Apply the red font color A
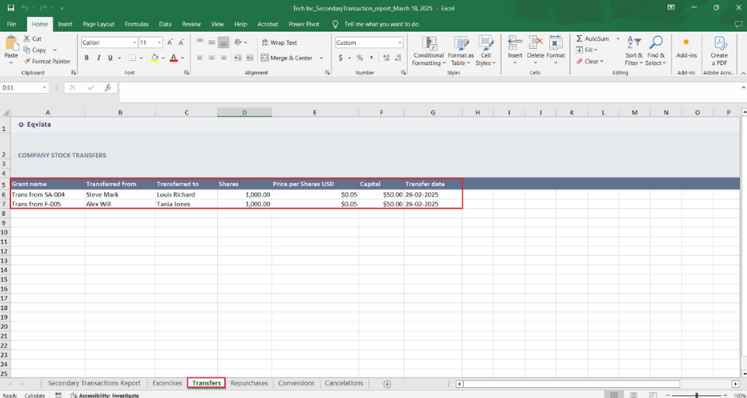747x398 pixels. tap(173, 58)
